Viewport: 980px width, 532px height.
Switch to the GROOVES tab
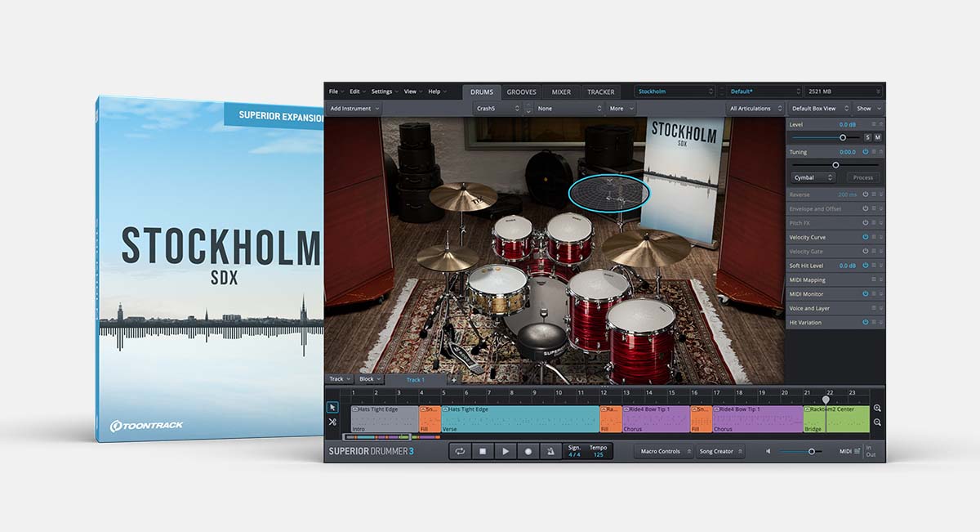521,92
